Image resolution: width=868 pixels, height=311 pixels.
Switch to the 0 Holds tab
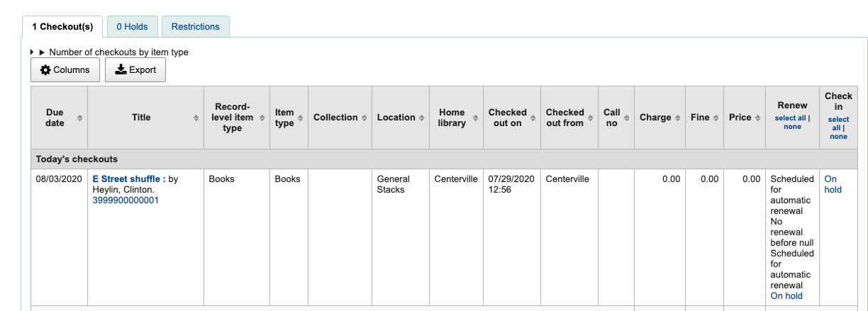(132, 27)
